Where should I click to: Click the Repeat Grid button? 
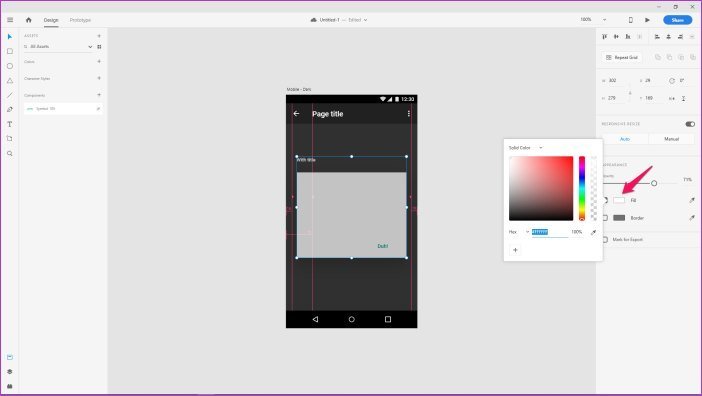pyautogui.click(x=621, y=57)
